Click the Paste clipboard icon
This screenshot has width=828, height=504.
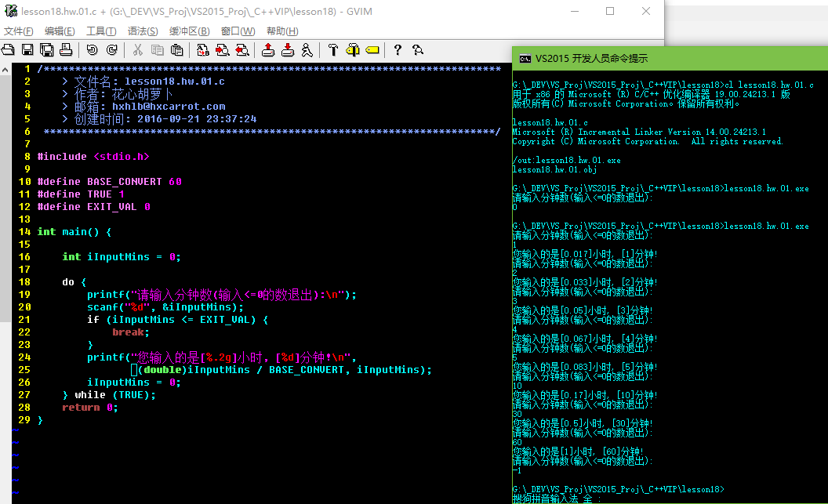coord(177,50)
